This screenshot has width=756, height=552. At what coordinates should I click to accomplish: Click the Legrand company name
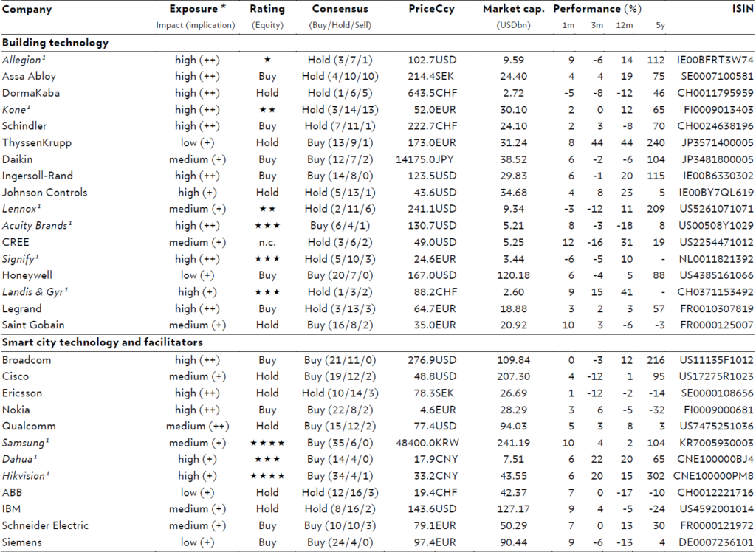(21, 308)
